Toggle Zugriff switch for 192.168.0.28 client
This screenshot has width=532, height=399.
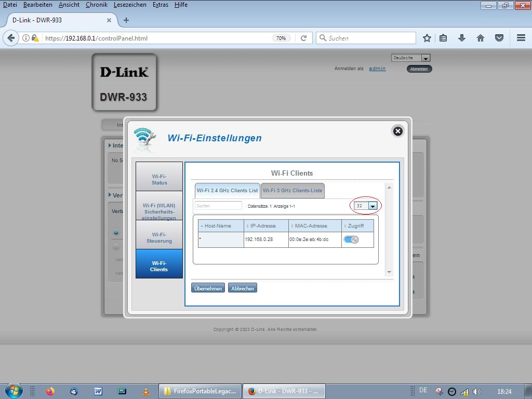point(351,240)
